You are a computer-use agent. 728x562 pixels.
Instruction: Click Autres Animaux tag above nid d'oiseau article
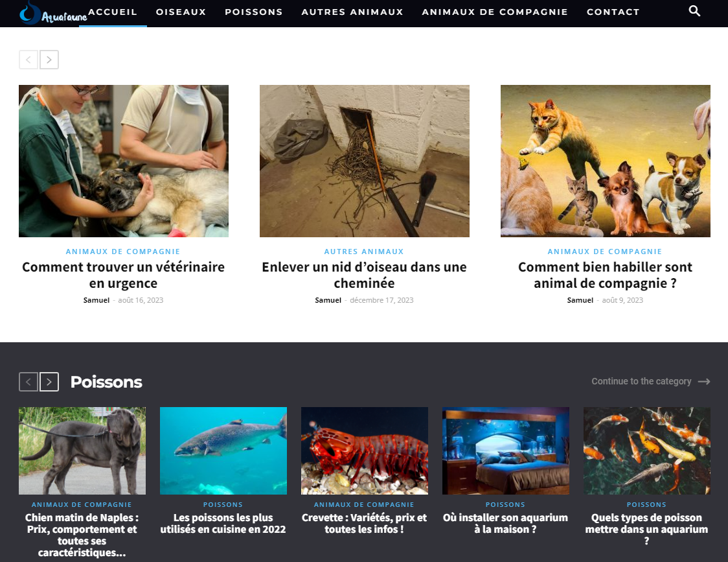[x=364, y=252]
